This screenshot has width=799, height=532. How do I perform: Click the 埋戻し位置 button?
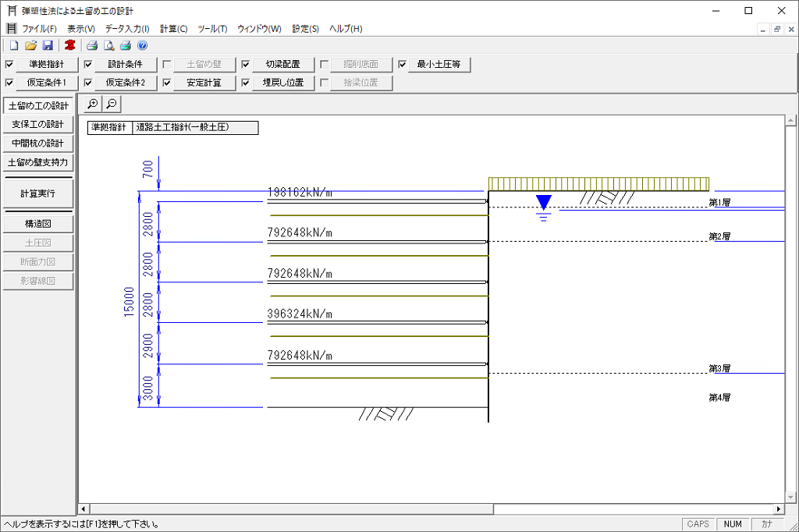point(282,83)
